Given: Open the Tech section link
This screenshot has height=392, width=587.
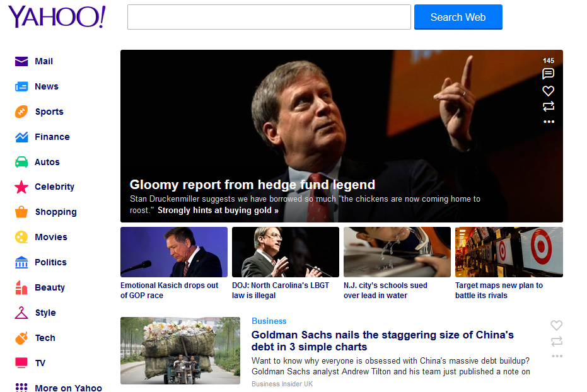Looking at the screenshot, I should click(x=45, y=338).
